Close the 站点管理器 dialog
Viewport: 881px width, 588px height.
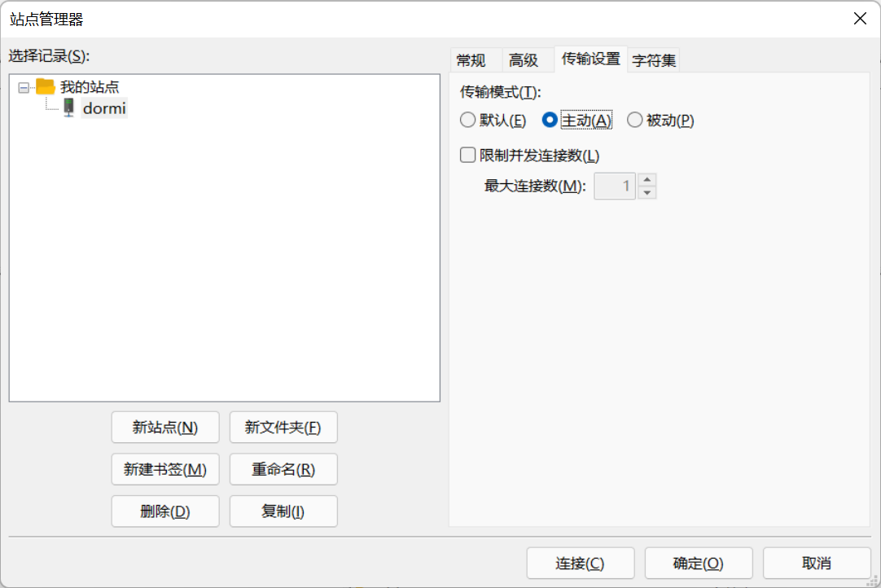tap(860, 19)
